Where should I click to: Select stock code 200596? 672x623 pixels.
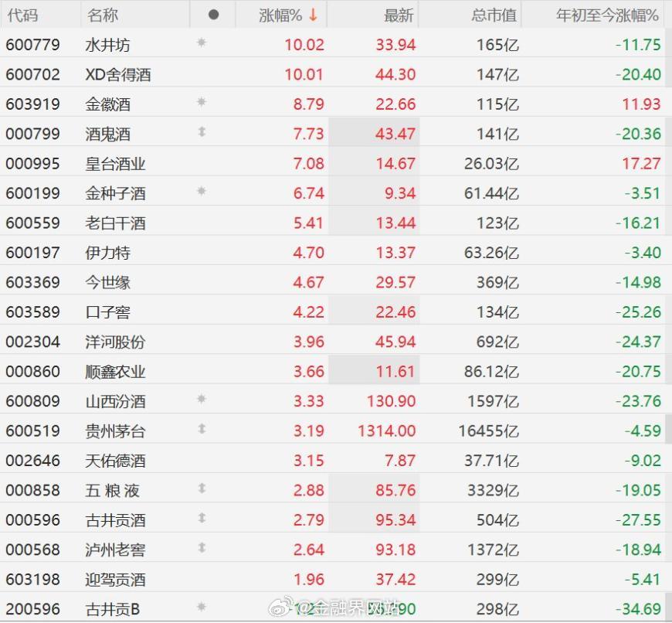point(33,609)
